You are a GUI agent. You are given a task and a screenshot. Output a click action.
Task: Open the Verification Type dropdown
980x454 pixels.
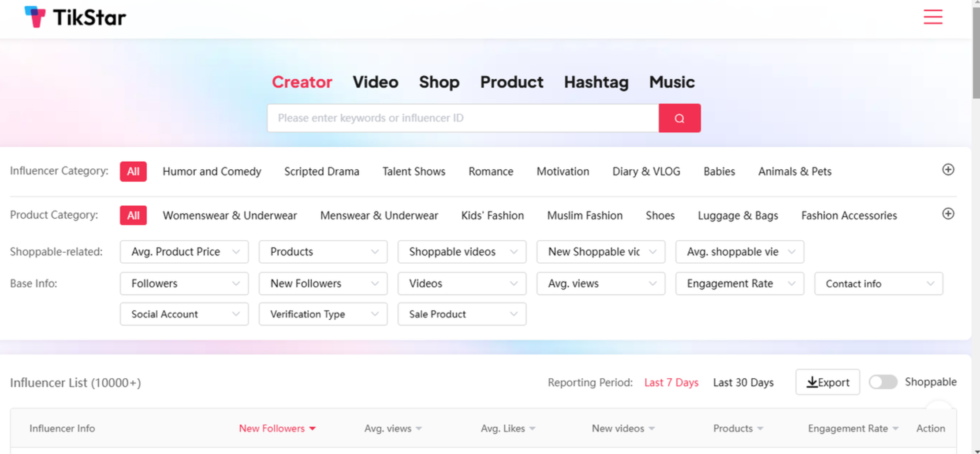point(323,314)
